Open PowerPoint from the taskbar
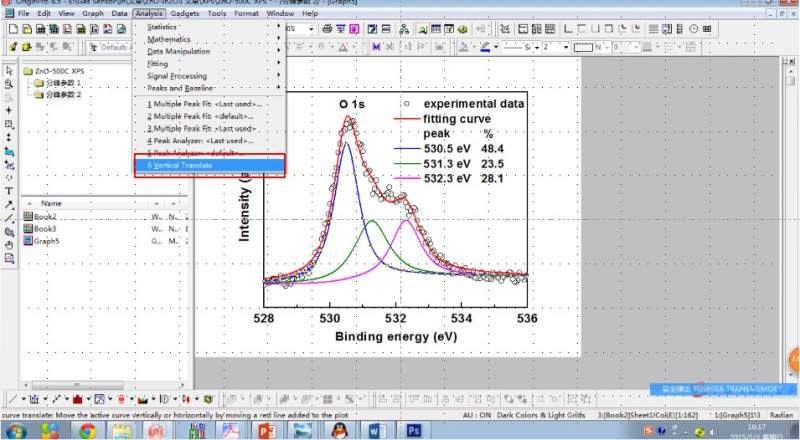The width and height of the screenshot is (800, 440). click(267, 431)
